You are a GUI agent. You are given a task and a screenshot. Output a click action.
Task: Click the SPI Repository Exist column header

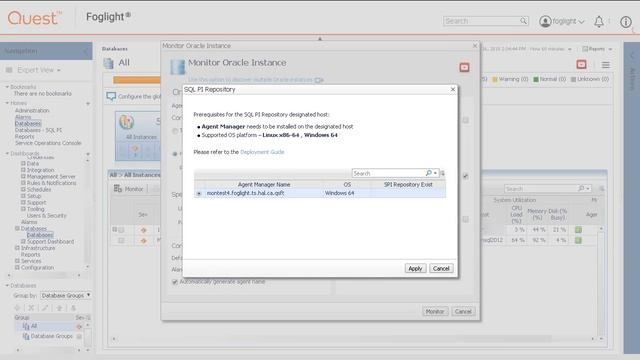408,184
